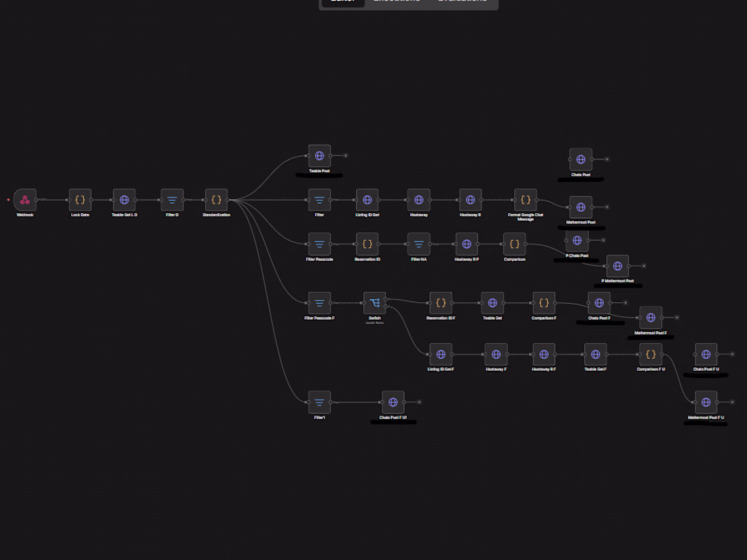747x560 pixels.
Task: Select the P Chats Post node
Action: pos(577,240)
